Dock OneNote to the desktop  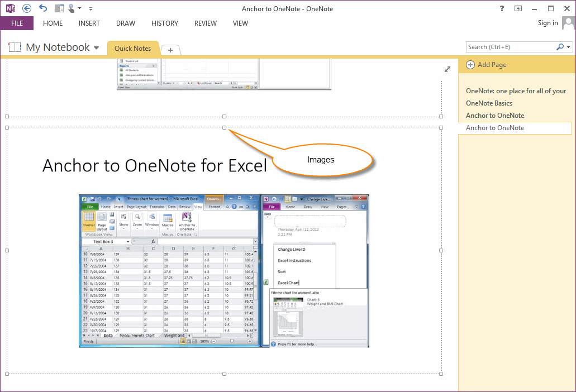pos(59,8)
